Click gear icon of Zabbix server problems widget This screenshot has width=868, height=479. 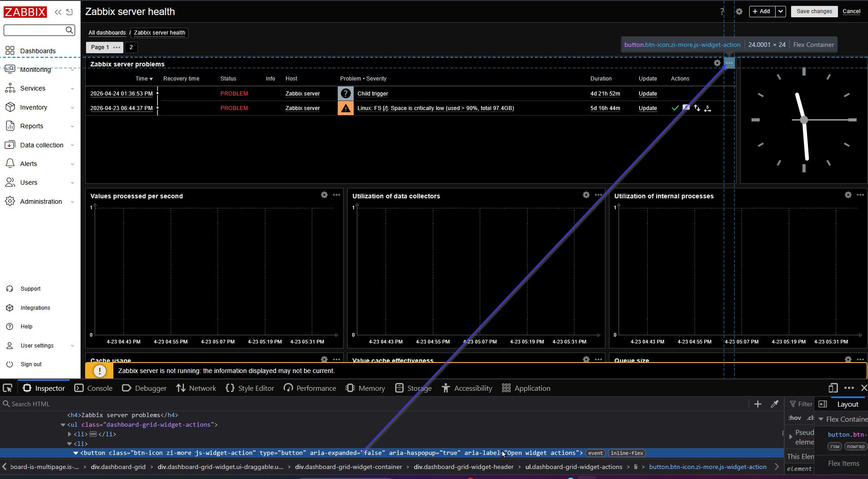click(717, 63)
